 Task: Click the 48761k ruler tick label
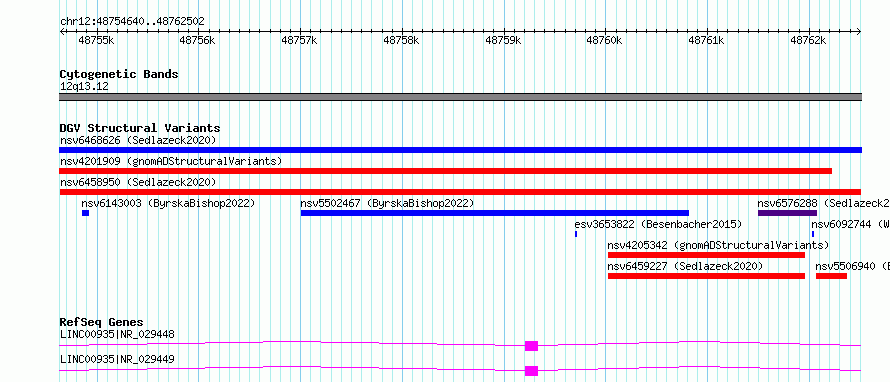(707, 41)
